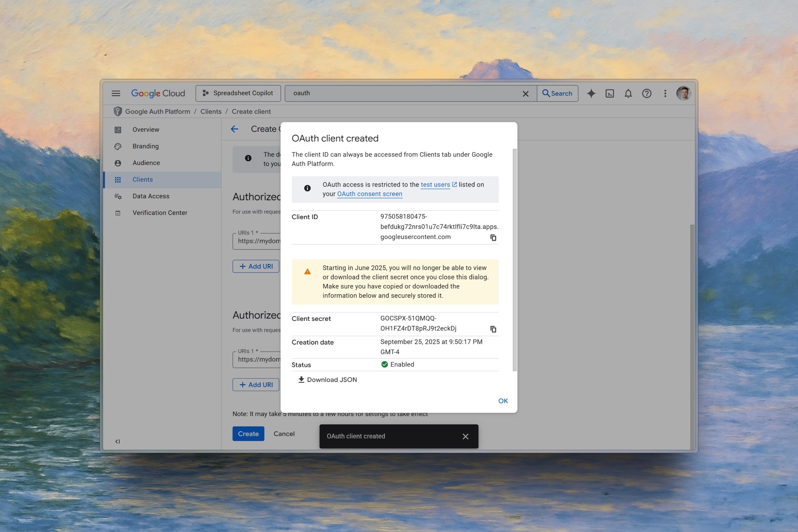Collapse the left sidebar panel
The width and height of the screenshot is (798, 532).
click(118, 441)
